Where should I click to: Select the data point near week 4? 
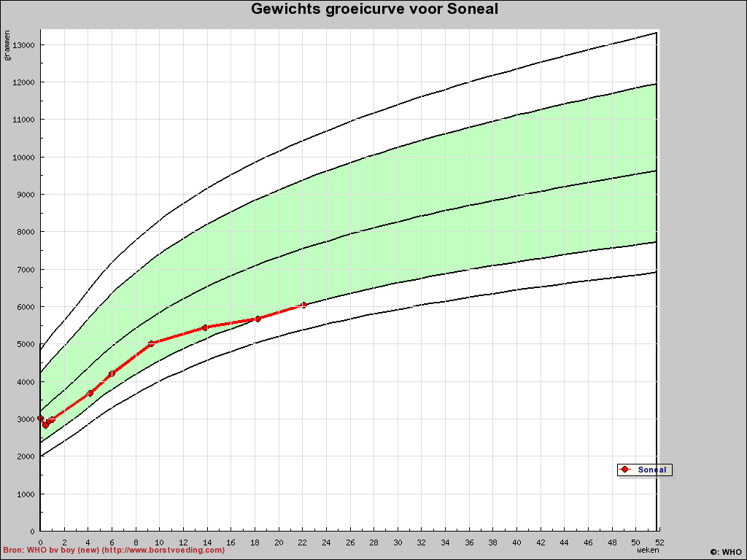click(x=90, y=393)
